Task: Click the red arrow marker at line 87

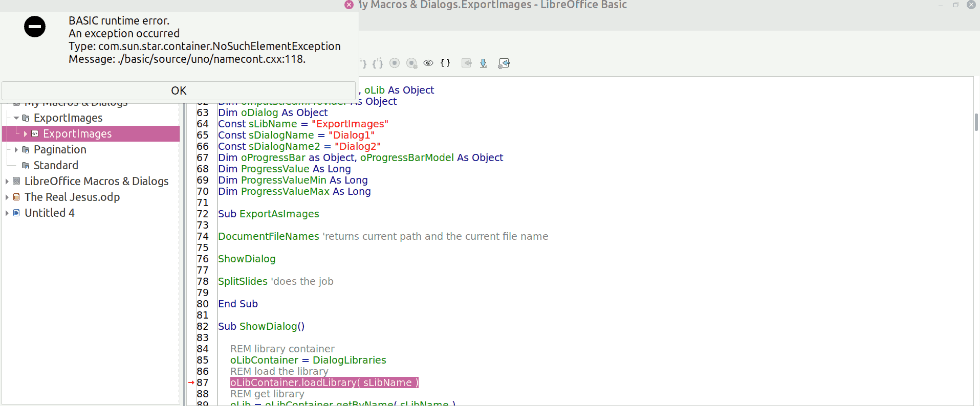Action: pyautogui.click(x=191, y=382)
